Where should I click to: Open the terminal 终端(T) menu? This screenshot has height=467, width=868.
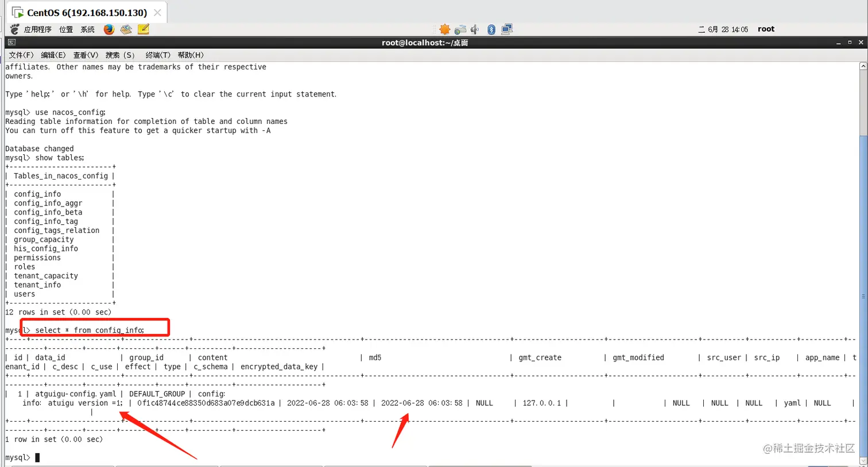pos(158,55)
